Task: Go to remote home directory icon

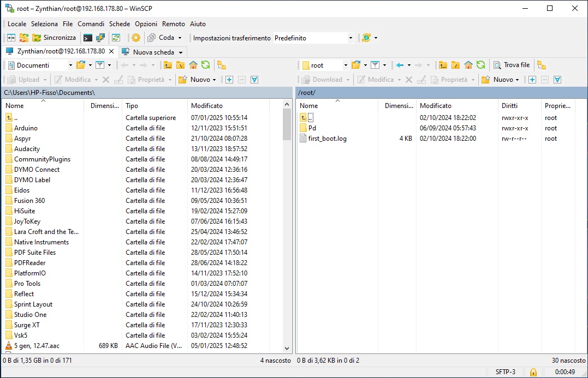Action: coord(468,65)
